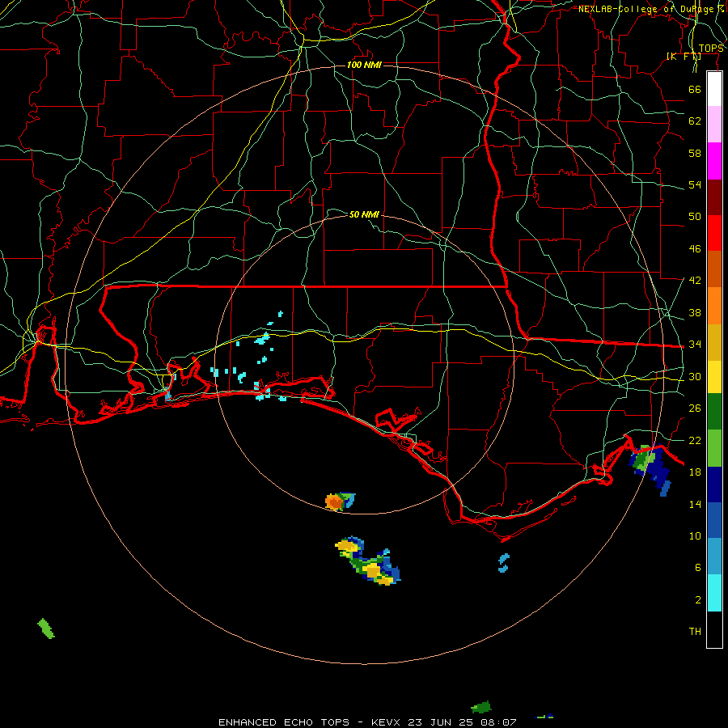This screenshot has height=728, width=728.
Task: Click the light blue legend swatch beside 6
Action: click(x=714, y=557)
